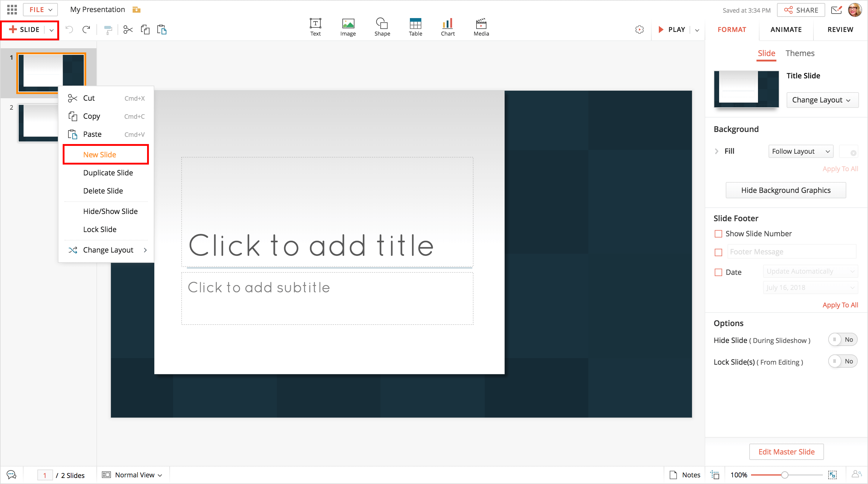Switch to the ANIMATE tab
Viewport: 868px width, 484px height.
(x=786, y=30)
